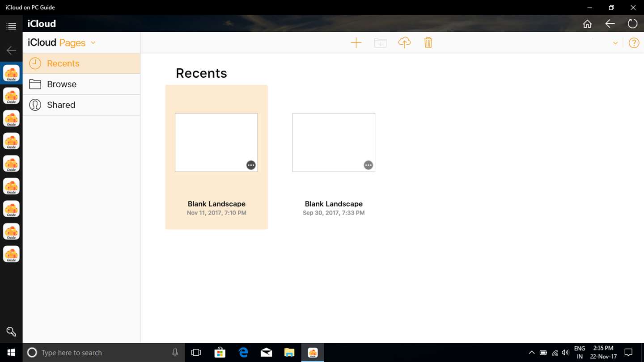Click the taskbar search box

click(x=103, y=353)
